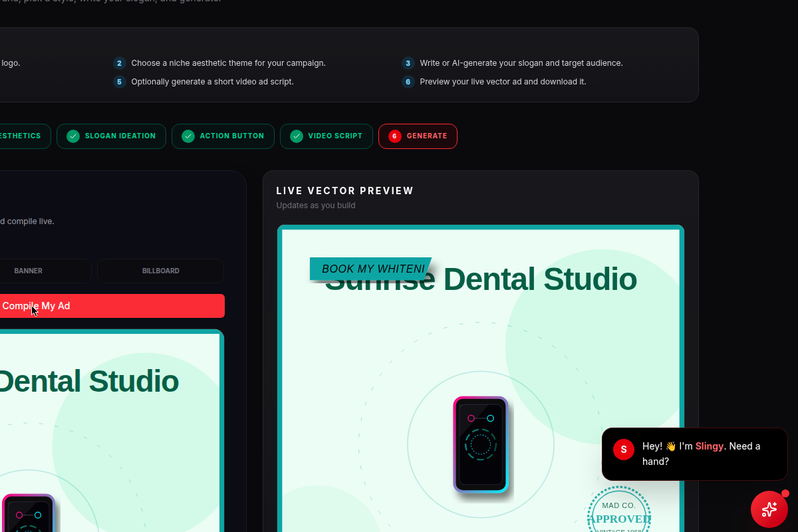Select the Action Button step tab
The width and height of the screenshot is (798, 532).
click(x=223, y=136)
